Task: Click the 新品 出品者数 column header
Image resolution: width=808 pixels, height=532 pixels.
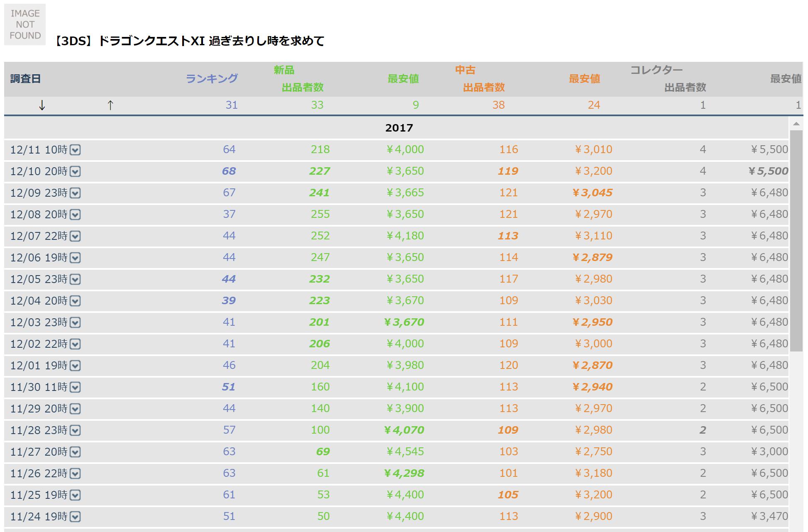Action: [303, 87]
